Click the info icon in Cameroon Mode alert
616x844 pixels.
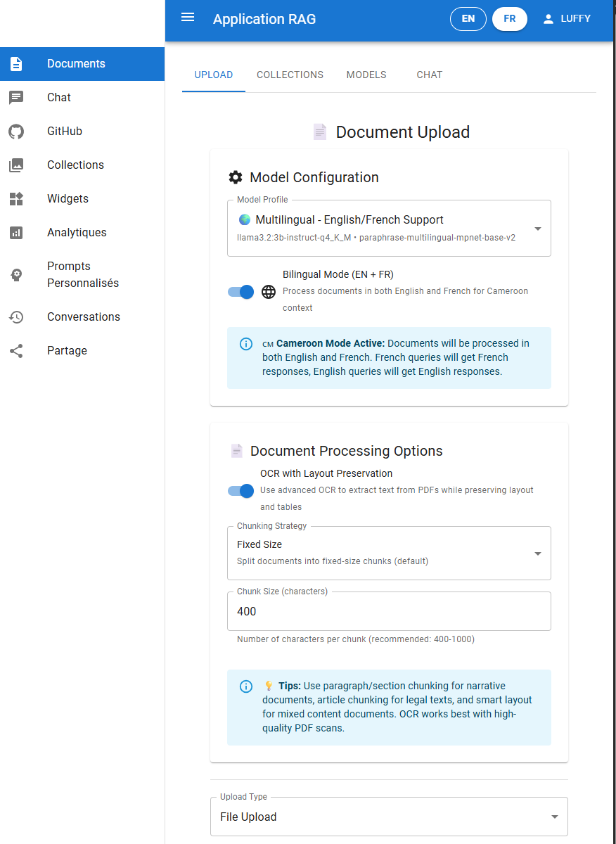point(246,344)
